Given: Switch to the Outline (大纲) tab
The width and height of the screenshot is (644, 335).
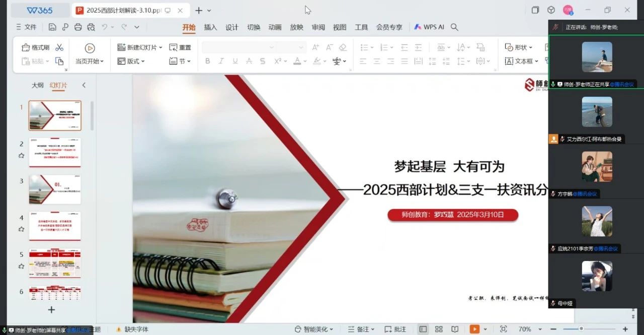Looking at the screenshot, I should (x=38, y=85).
